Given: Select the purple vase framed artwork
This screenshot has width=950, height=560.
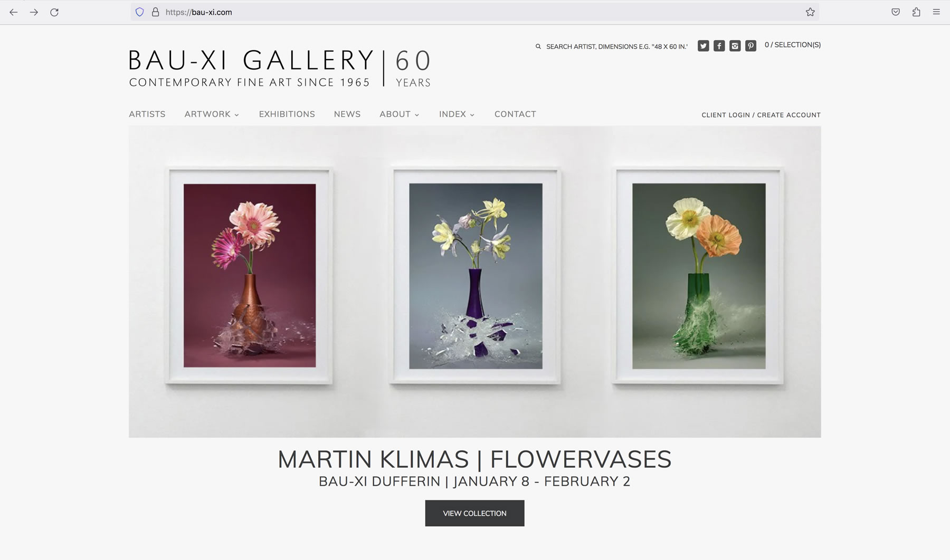Looking at the screenshot, I should pos(476,276).
